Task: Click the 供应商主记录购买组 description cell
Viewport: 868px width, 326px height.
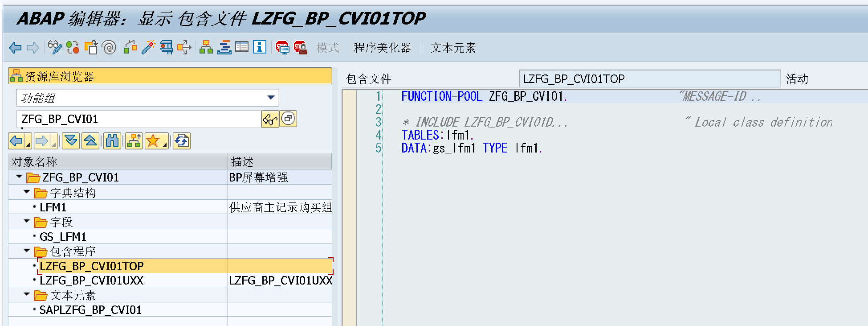Action: coord(280,207)
